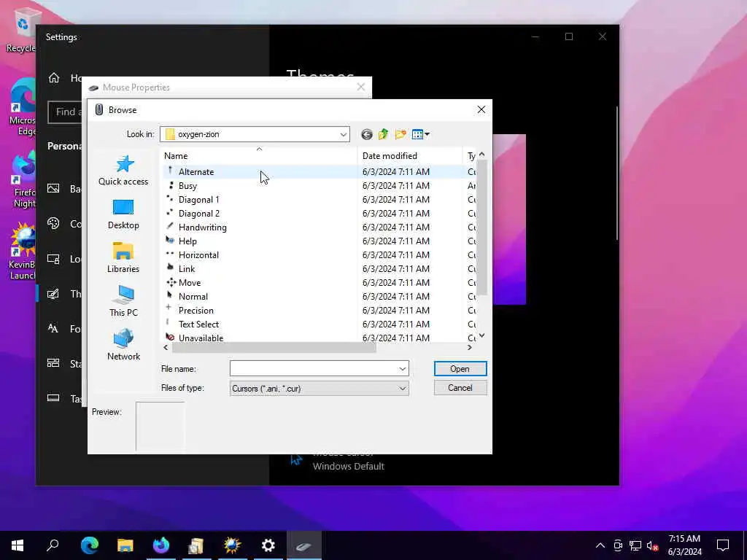Select the Busy cursor file
747x560 pixels.
pos(260,186)
